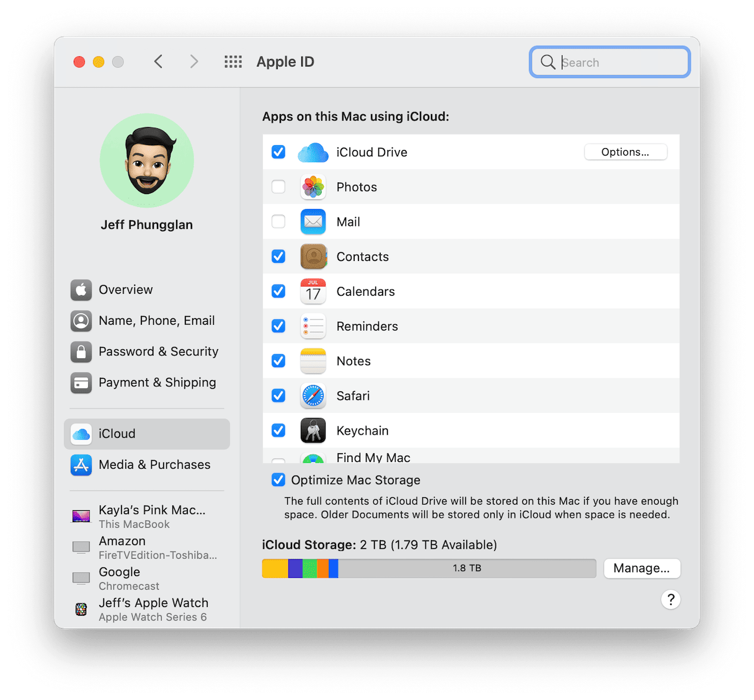Click the Mail envelope icon
Viewport: 754px width, 700px height.
(x=313, y=221)
